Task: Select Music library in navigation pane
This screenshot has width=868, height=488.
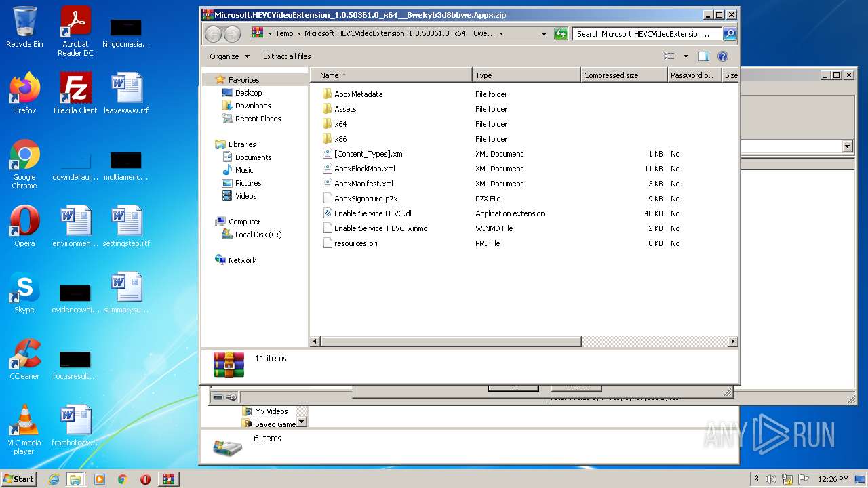Action: click(244, 170)
